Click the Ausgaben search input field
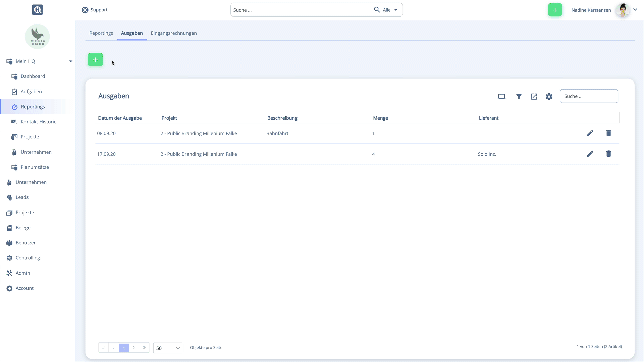Screen dimensions: 644x362 click(589, 96)
